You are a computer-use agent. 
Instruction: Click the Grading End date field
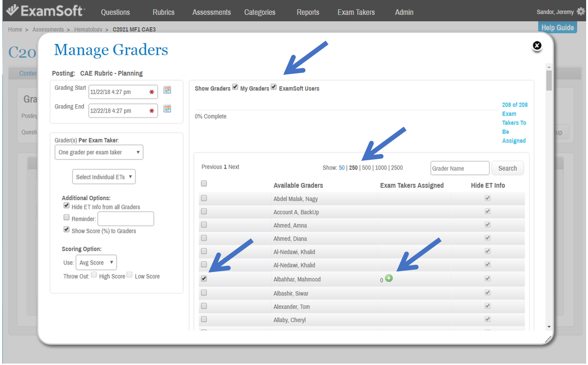click(x=123, y=111)
